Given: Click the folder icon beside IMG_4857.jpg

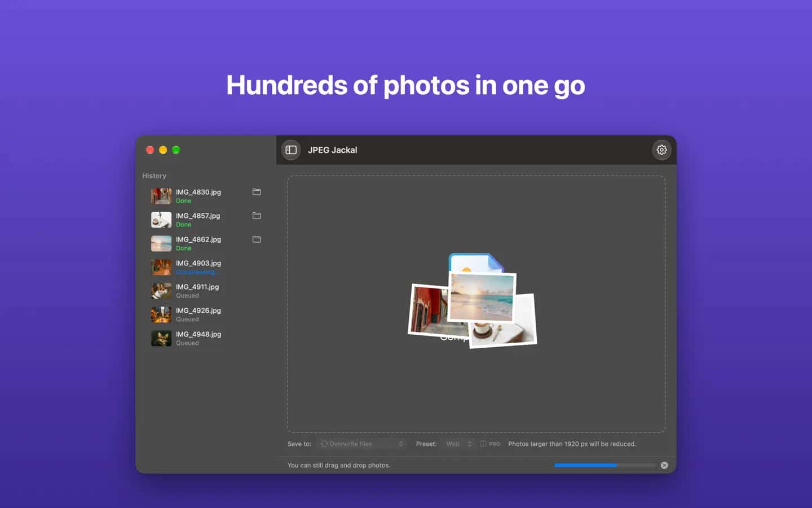Looking at the screenshot, I should point(257,216).
